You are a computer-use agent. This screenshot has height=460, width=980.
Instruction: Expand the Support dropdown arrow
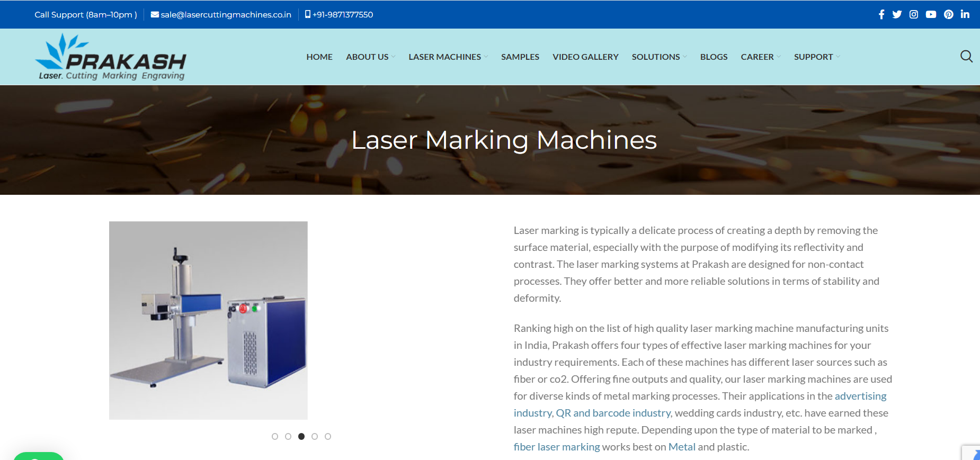coord(838,57)
